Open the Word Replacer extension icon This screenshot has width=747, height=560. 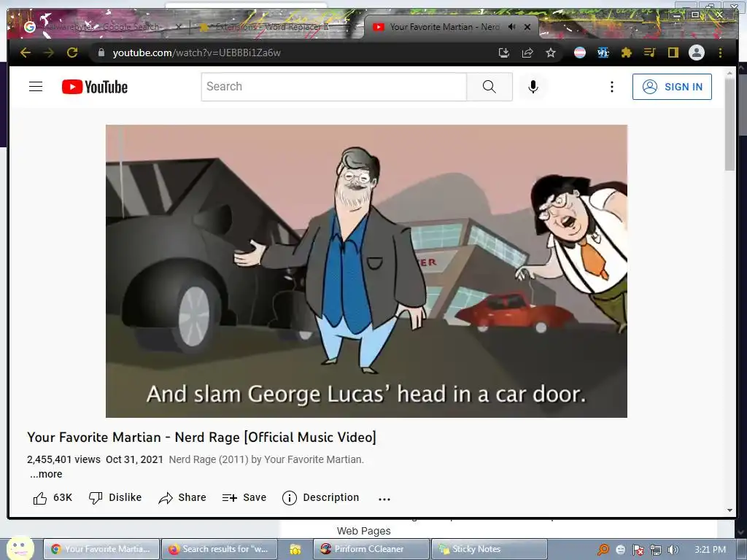pyautogui.click(x=603, y=52)
